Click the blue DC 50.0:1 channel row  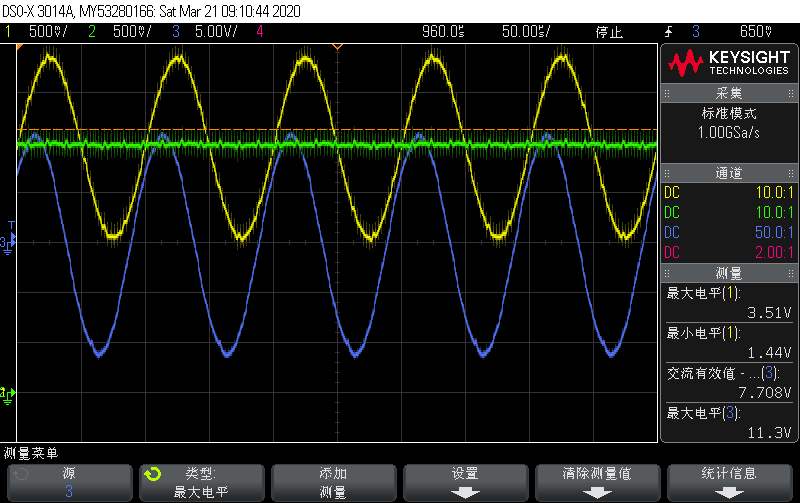click(729, 233)
